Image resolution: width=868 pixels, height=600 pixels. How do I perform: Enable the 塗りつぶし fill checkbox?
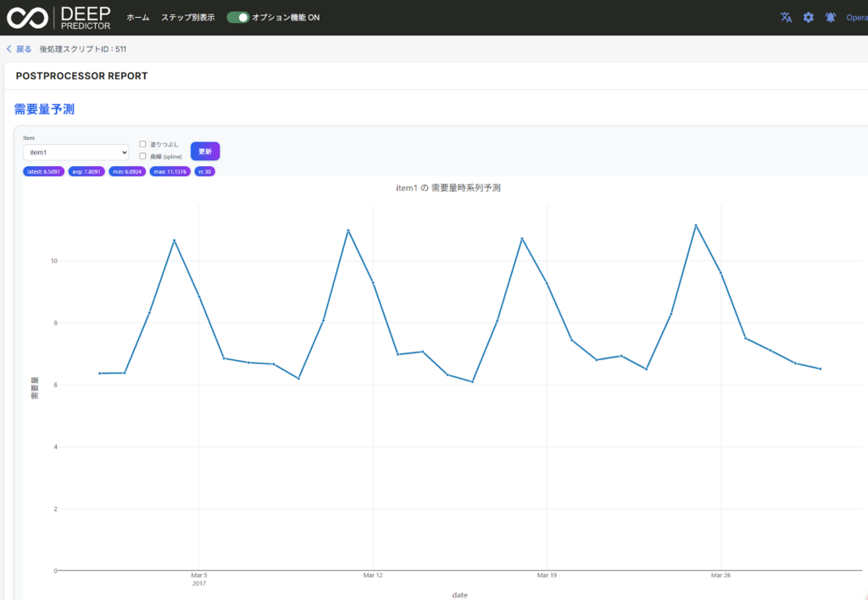pyautogui.click(x=142, y=144)
